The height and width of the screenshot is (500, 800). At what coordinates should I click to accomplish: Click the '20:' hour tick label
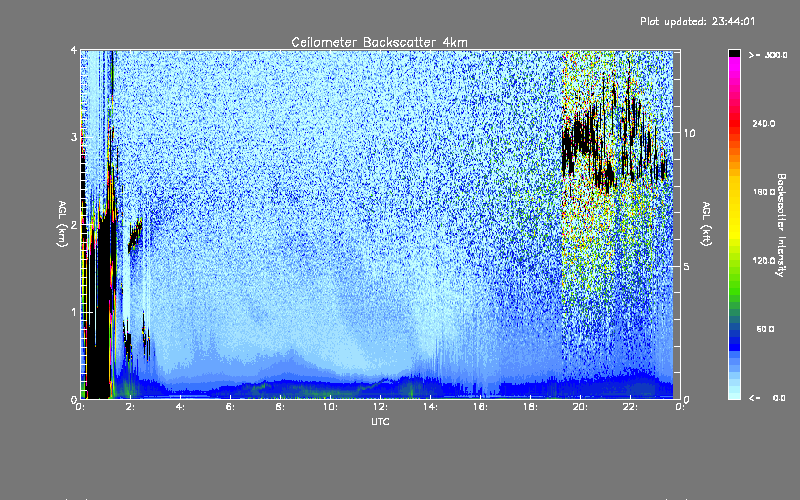(580, 407)
